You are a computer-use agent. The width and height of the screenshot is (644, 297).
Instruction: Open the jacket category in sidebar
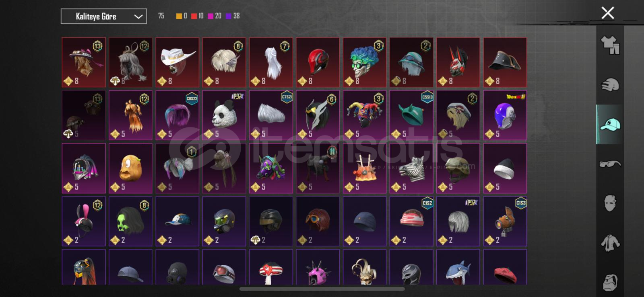(610, 243)
